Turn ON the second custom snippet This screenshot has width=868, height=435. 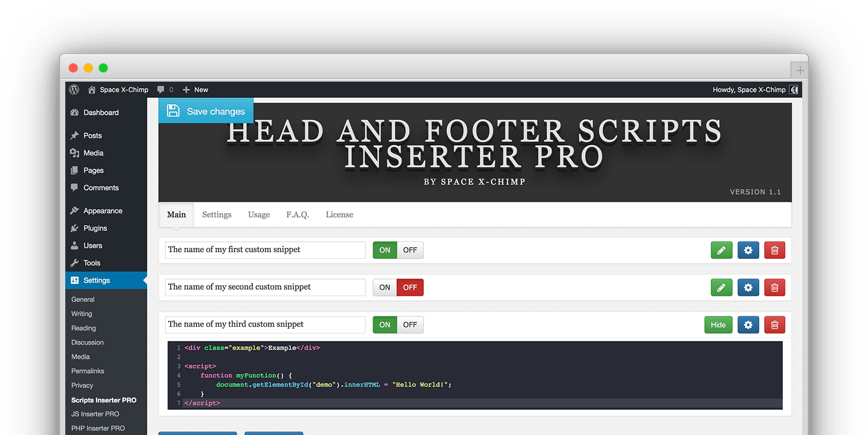click(x=385, y=288)
